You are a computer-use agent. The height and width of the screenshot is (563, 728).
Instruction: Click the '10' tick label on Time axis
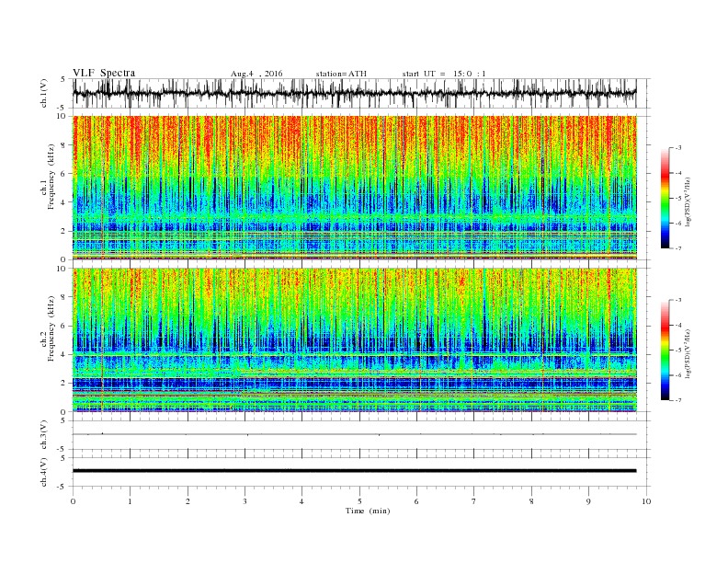point(646,501)
